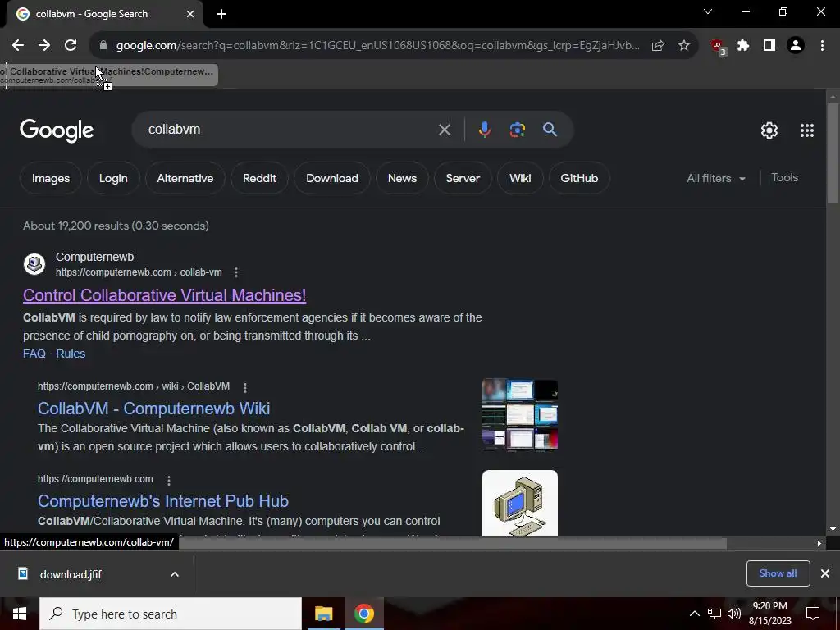Open network status in system tray
This screenshot has height=630, width=840.
714,614
